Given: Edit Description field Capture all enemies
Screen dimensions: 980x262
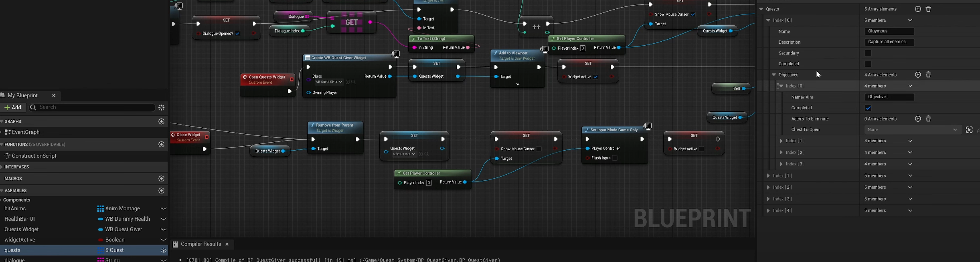Looking at the screenshot, I should click(x=889, y=42).
